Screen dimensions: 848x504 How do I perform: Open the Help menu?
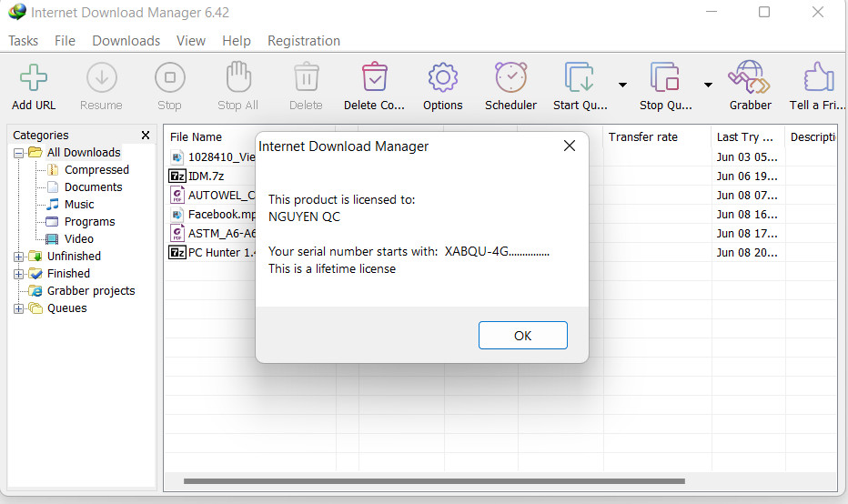[237, 41]
